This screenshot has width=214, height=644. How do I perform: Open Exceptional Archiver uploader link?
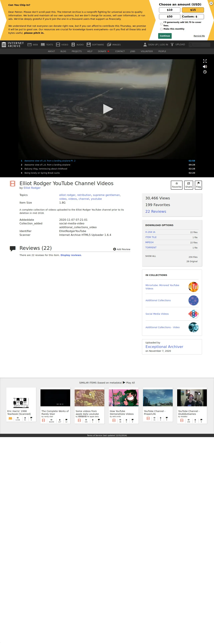(164, 347)
